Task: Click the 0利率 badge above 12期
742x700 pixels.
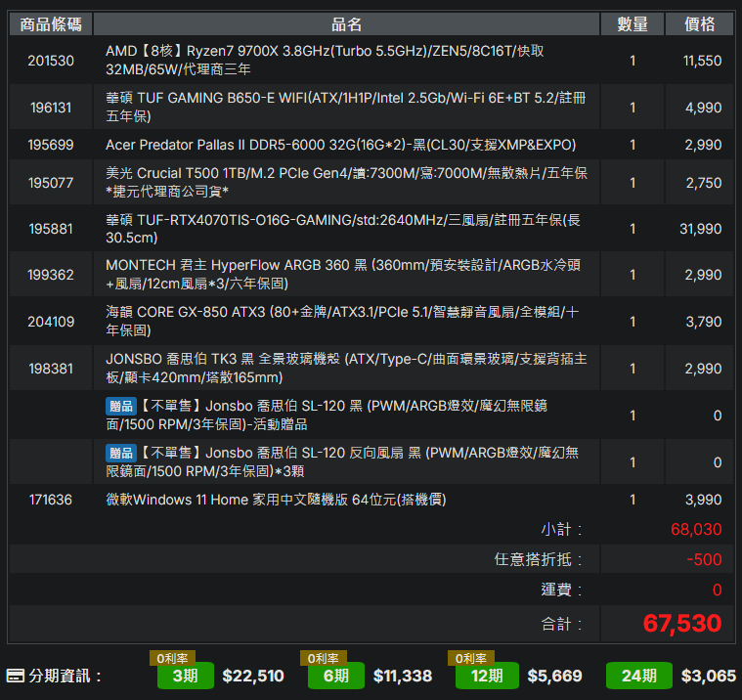Action: (471, 658)
